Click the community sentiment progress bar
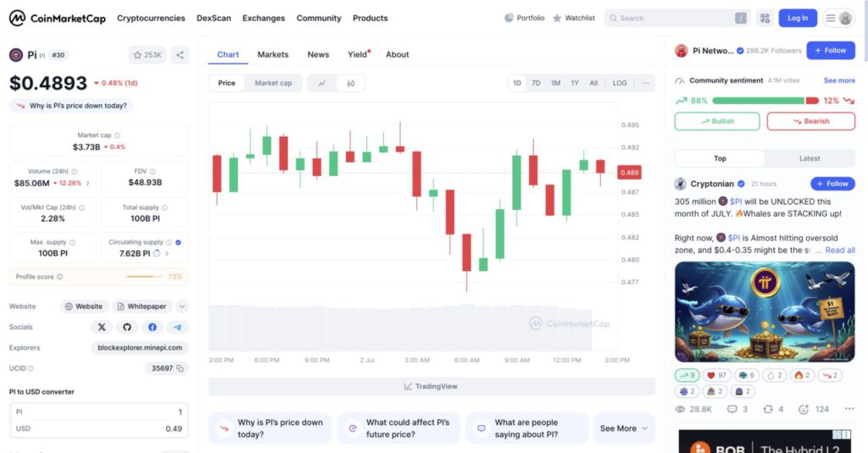 [765, 101]
